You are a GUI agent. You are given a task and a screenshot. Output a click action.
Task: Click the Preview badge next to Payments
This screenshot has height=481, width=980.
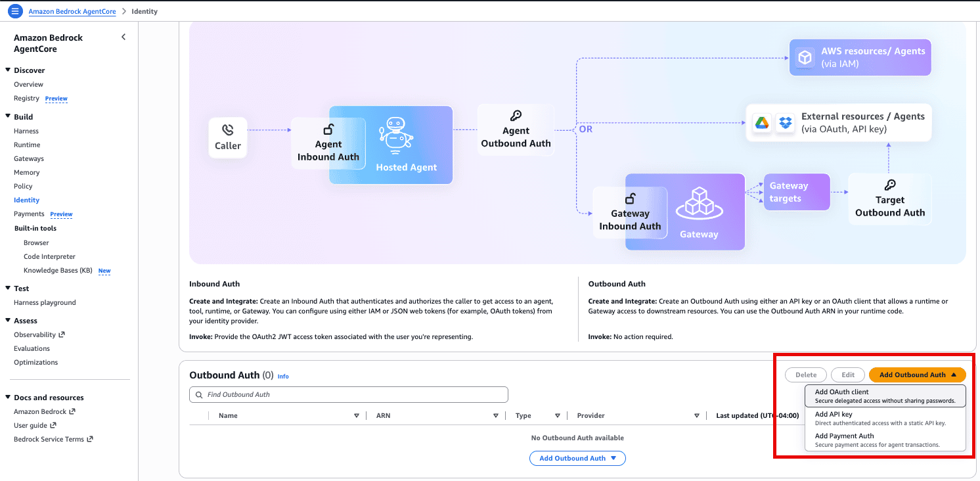[x=61, y=214]
